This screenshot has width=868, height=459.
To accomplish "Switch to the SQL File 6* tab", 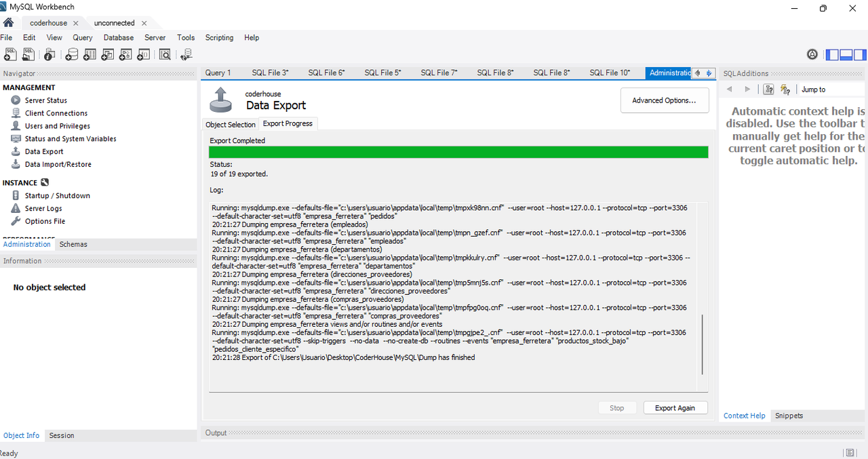I will (x=326, y=73).
